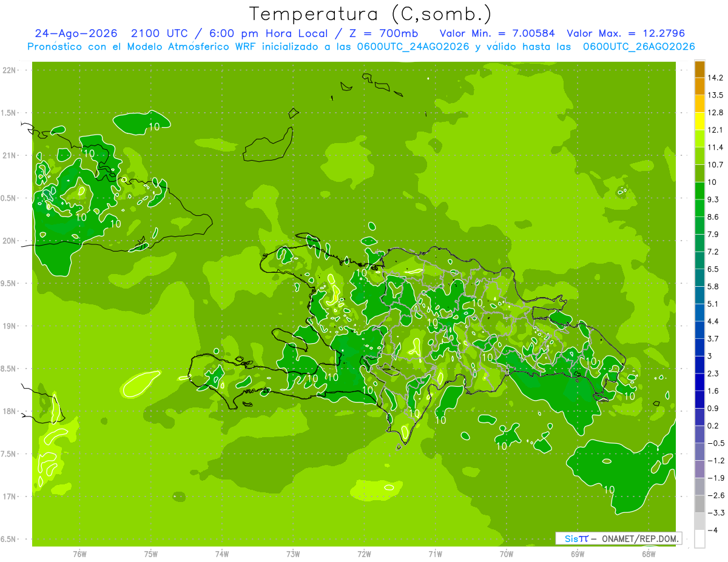Click the colorbar label "9.3"
Viewport: 728px width, 562px height.
713,199
